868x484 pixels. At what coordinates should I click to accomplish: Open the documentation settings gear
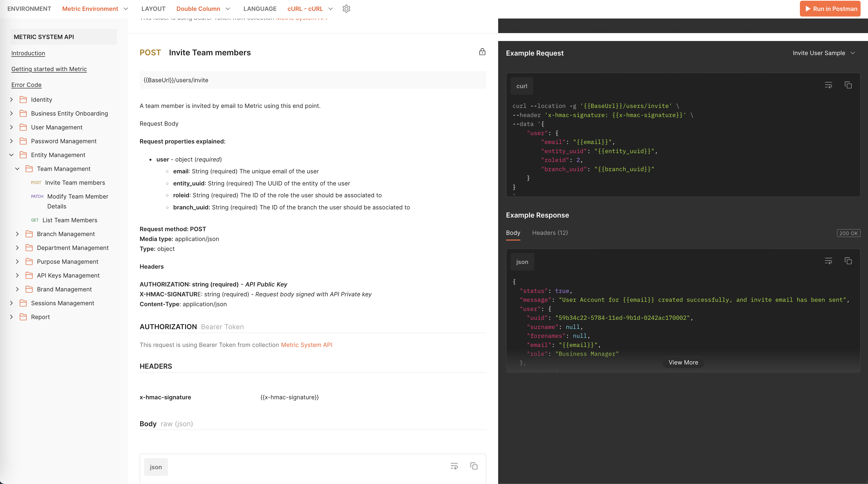346,9
